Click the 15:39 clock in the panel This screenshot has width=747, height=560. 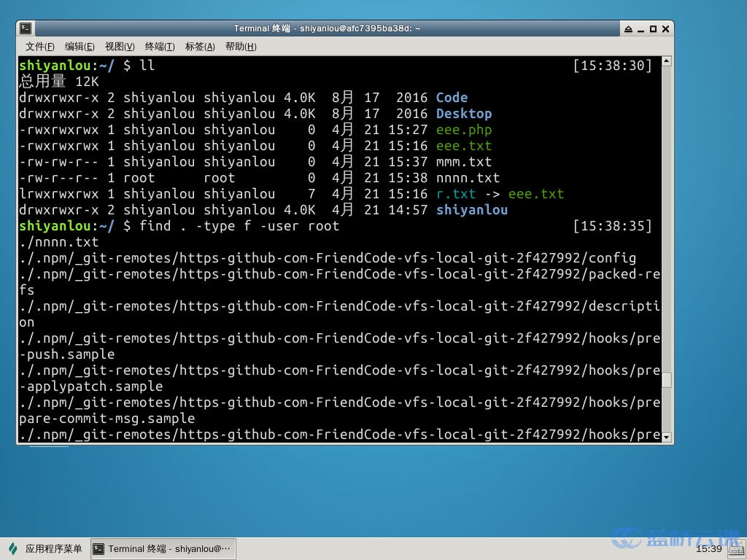tap(708, 549)
